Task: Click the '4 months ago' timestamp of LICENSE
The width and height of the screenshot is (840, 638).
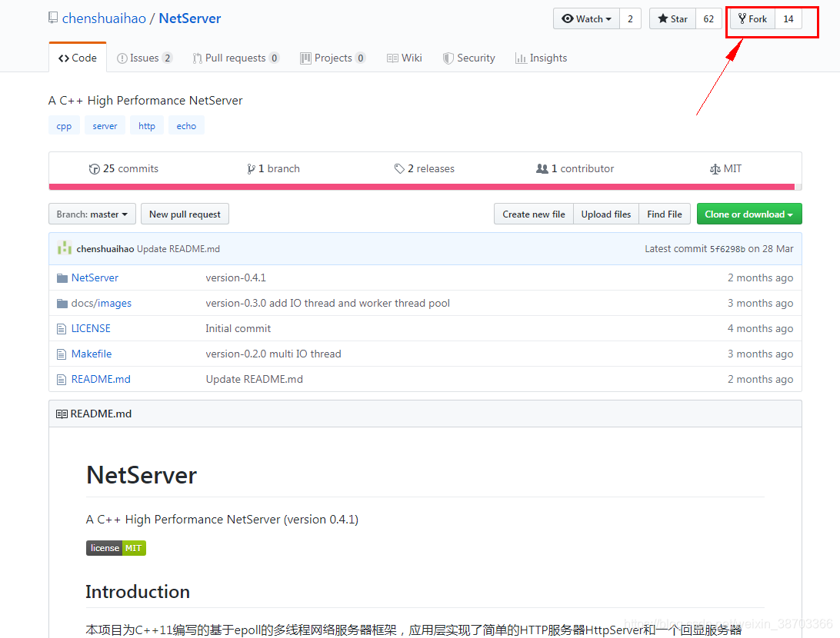Action: click(x=760, y=329)
